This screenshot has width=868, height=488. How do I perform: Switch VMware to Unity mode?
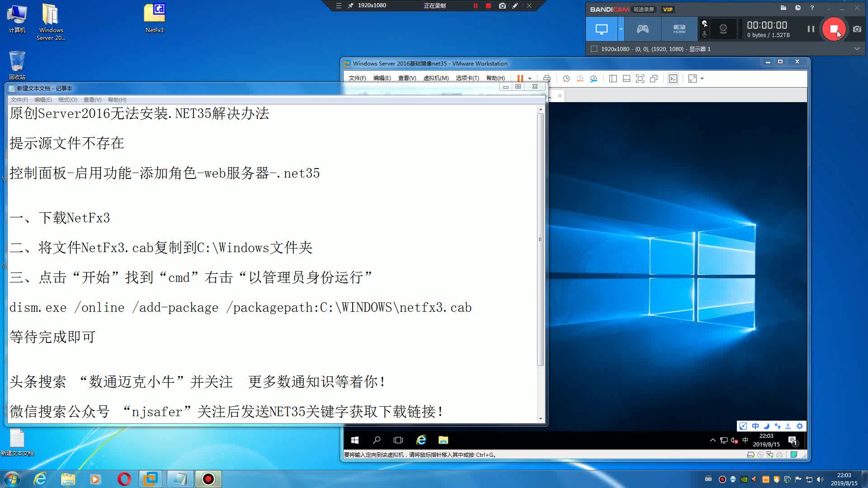654,79
